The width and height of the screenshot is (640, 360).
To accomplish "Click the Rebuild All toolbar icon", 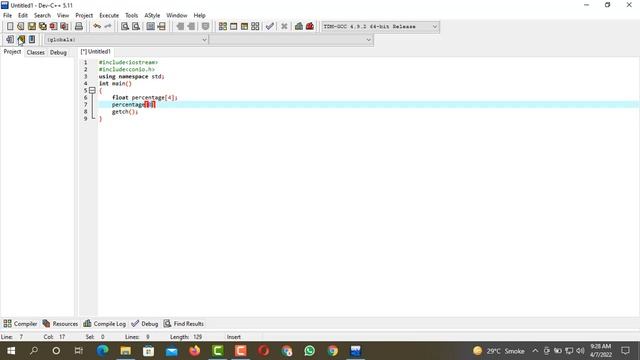I will pos(255,27).
